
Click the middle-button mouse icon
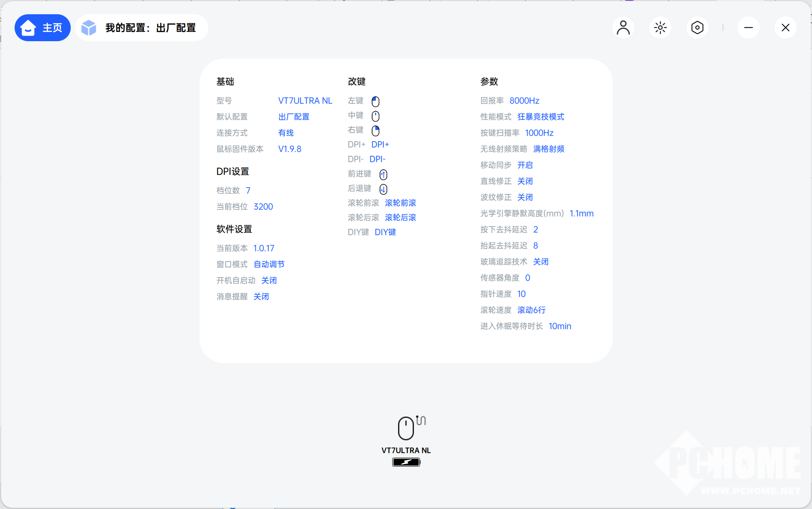coord(375,116)
